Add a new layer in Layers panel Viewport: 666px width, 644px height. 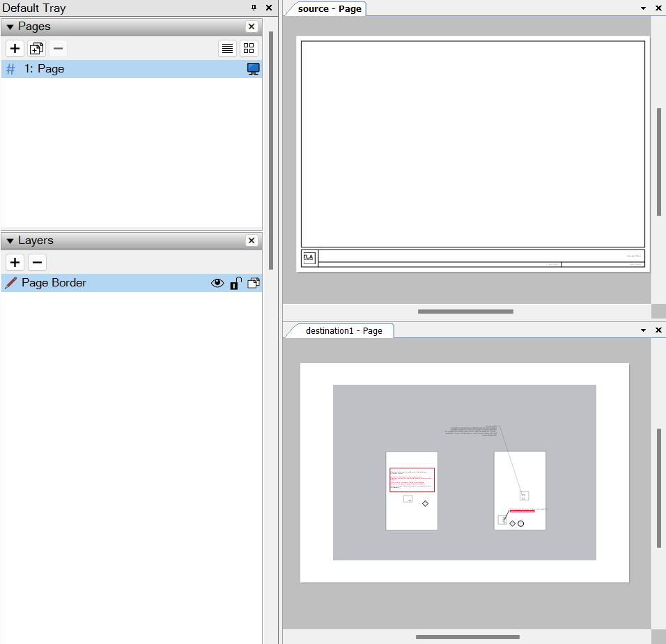point(15,263)
